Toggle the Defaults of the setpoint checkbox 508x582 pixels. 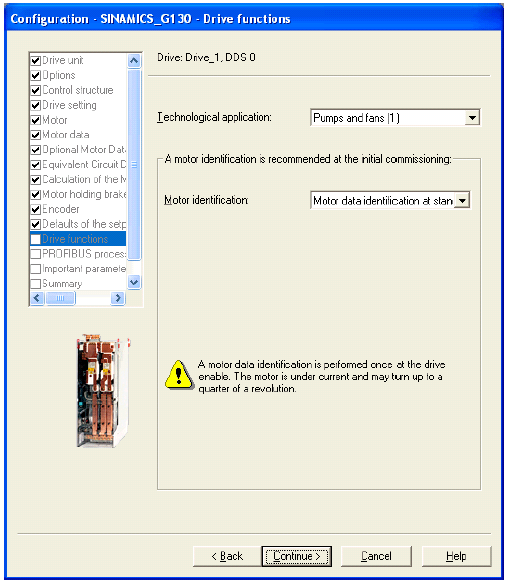[36, 224]
